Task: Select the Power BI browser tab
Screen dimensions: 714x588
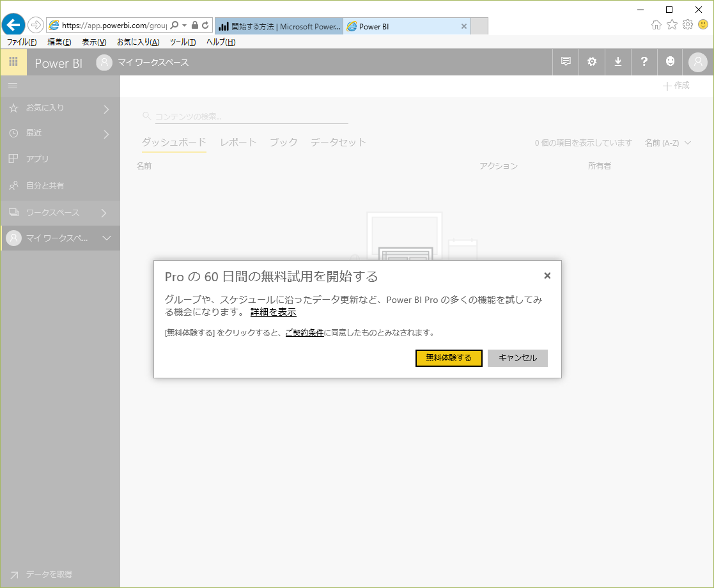Action: click(x=407, y=26)
